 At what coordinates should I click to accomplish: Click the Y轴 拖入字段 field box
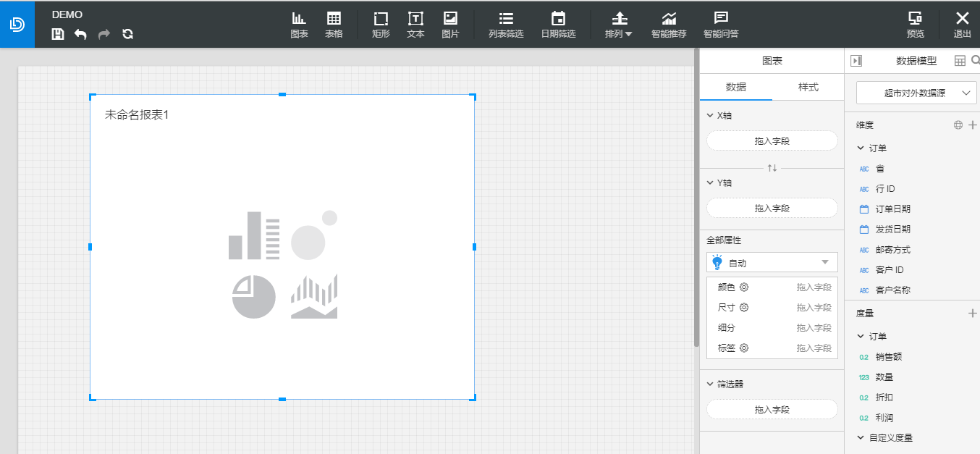(772, 208)
